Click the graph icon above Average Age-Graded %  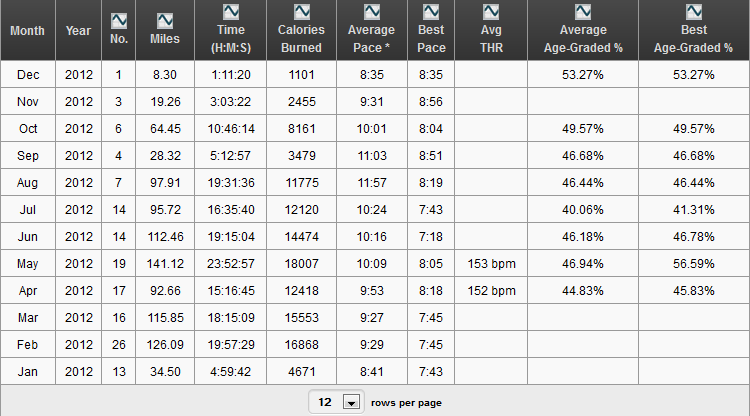point(582,12)
